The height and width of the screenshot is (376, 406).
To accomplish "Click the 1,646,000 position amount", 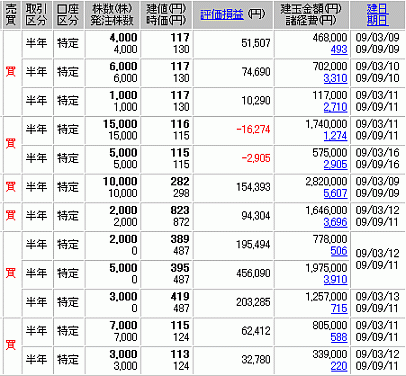I will [326, 210].
